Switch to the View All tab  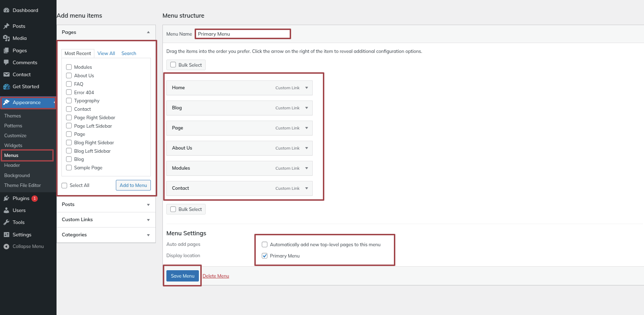pyautogui.click(x=106, y=53)
